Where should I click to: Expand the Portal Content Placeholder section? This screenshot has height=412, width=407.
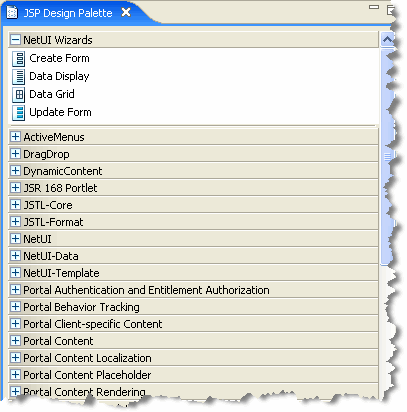15,375
